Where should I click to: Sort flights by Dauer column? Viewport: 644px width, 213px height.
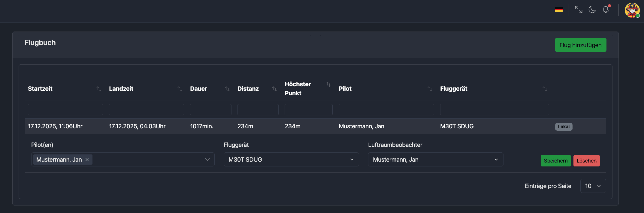227,89
